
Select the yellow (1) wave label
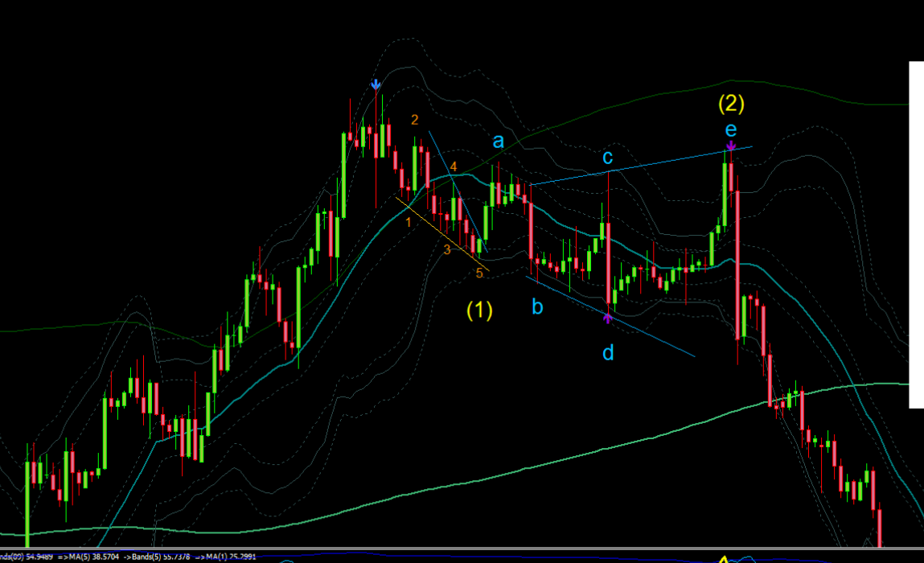click(x=479, y=310)
